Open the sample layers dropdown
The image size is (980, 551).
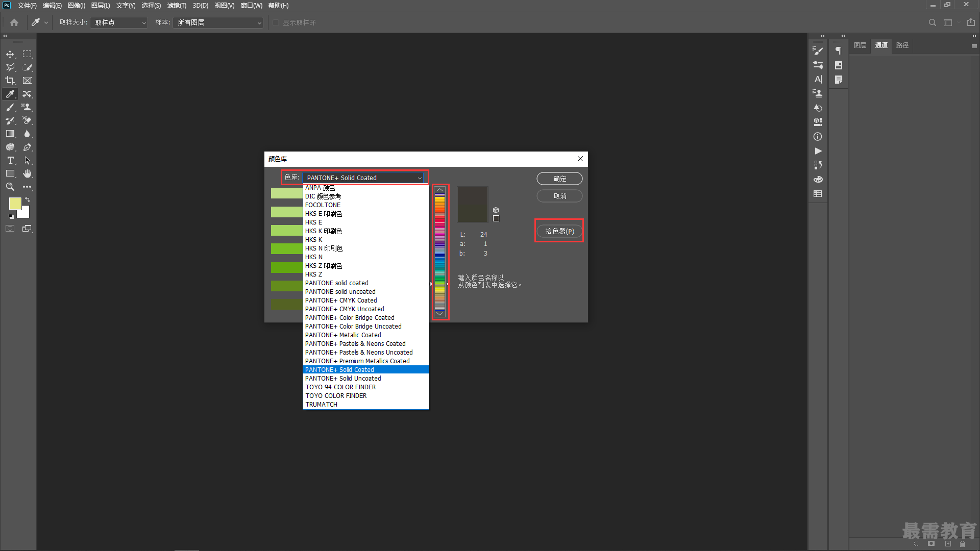(x=218, y=22)
